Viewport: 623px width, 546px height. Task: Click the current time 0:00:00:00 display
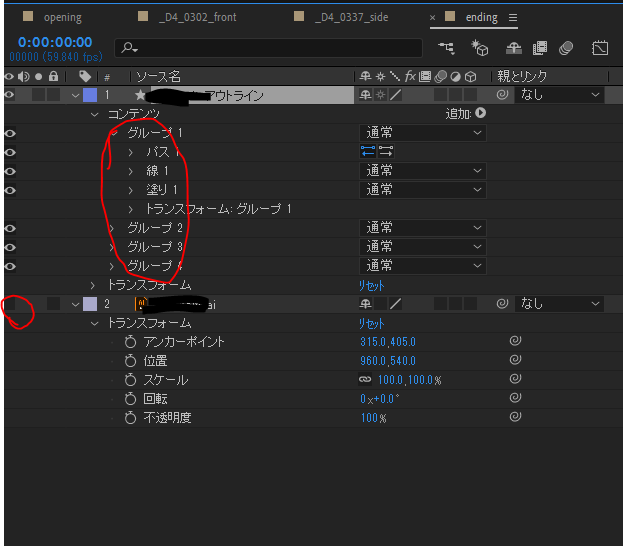pos(55,42)
